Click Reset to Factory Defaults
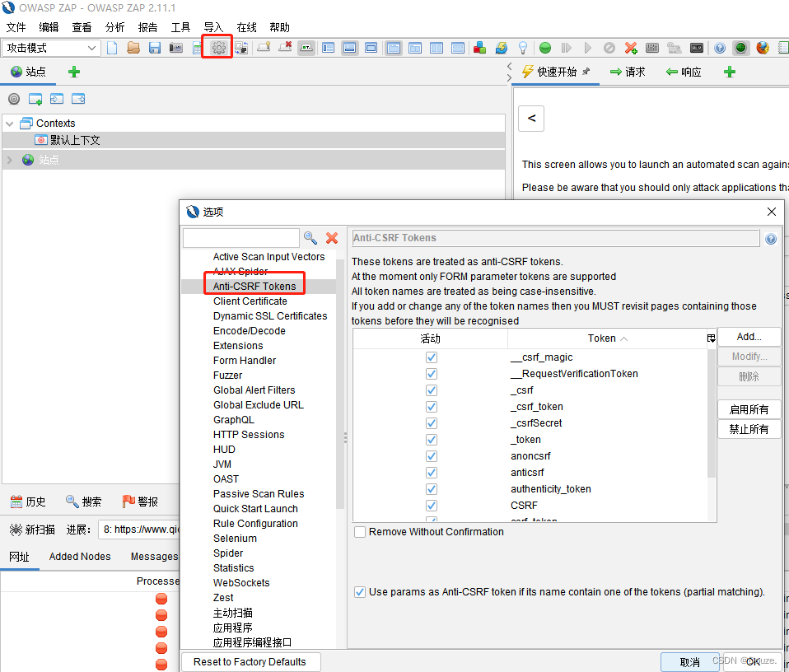 pos(250,662)
